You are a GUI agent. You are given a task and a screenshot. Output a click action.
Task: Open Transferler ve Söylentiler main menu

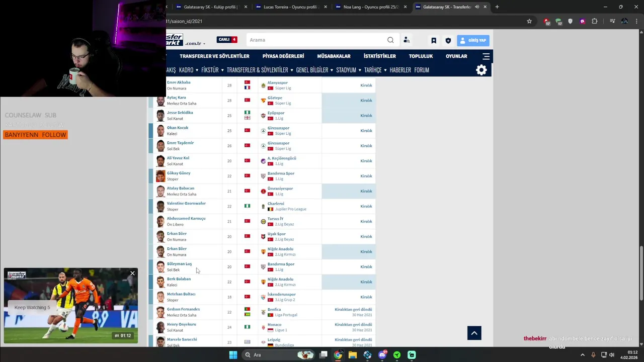[214, 56]
